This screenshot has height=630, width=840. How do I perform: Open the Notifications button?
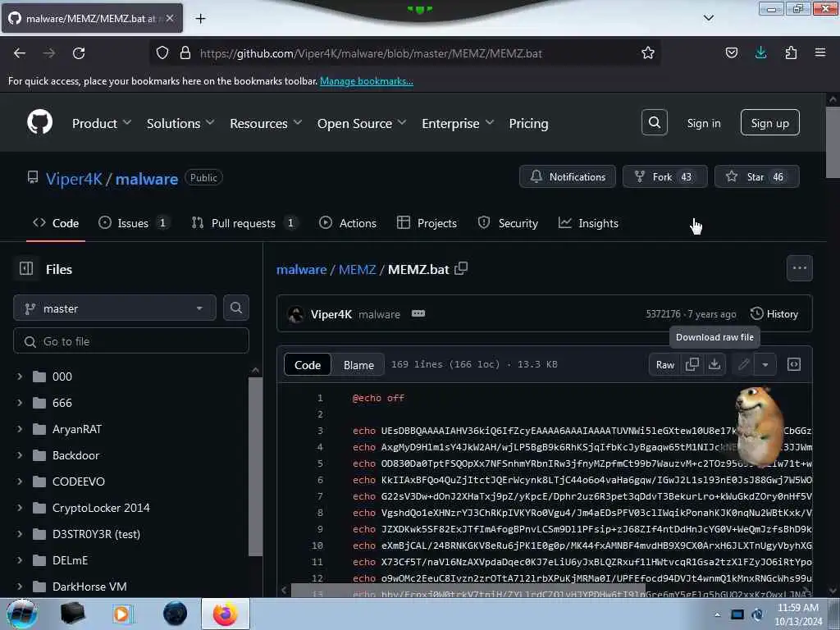568,176
